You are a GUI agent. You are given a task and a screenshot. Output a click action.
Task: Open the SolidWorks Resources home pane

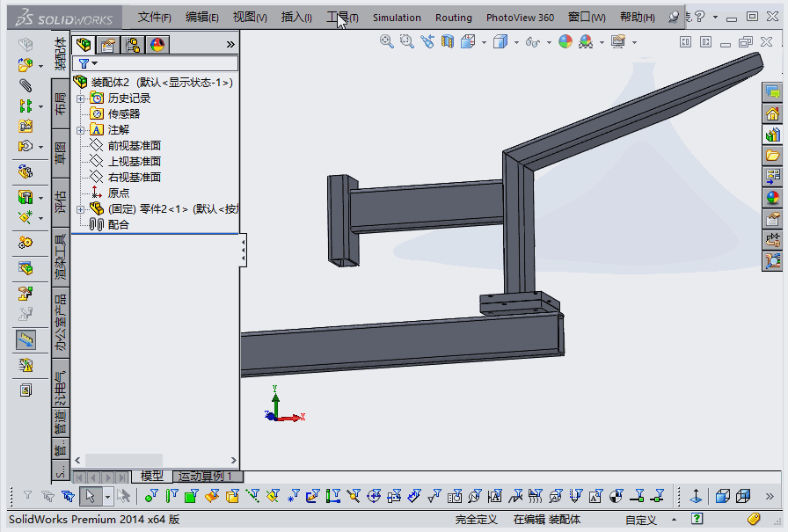(x=772, y=114)
